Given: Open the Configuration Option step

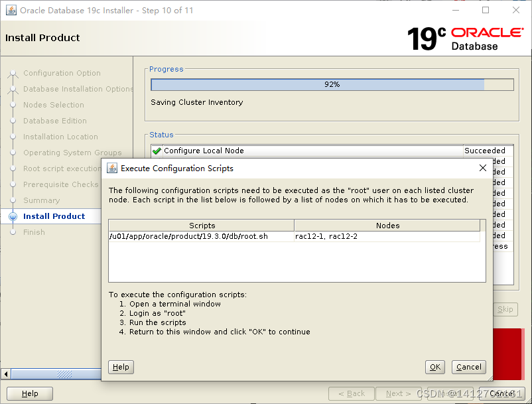Looking at the screenshot, I should pyautogui.click(x=62, y=73).
